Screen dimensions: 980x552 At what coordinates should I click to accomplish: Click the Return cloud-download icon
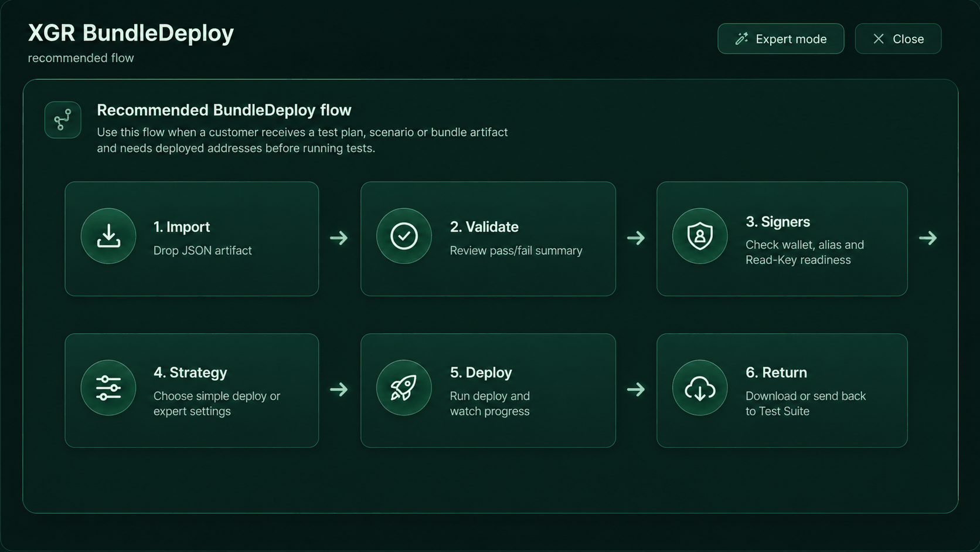[700, 388]
